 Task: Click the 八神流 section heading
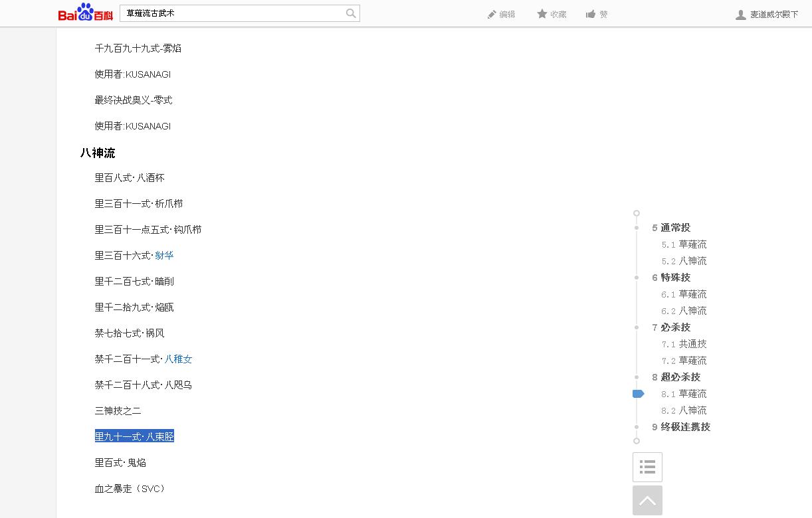tap(98, 153)
